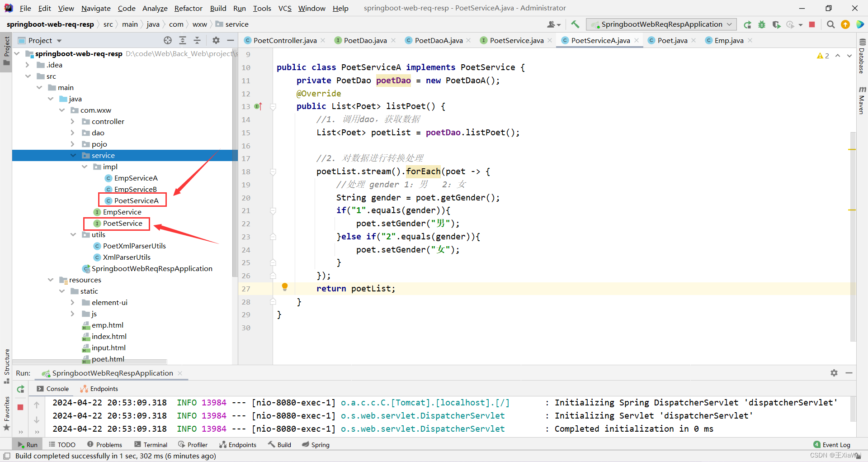Click the yellow light bulb on line 27
This screenshot has width=868, height=462.
285,286
